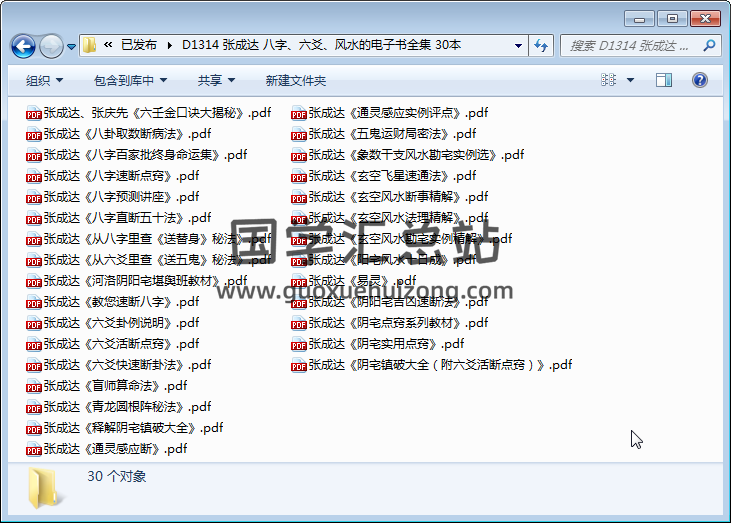Click the refresh button beside address bar
This screenshot has width=731, height=523.
(541, 46)
